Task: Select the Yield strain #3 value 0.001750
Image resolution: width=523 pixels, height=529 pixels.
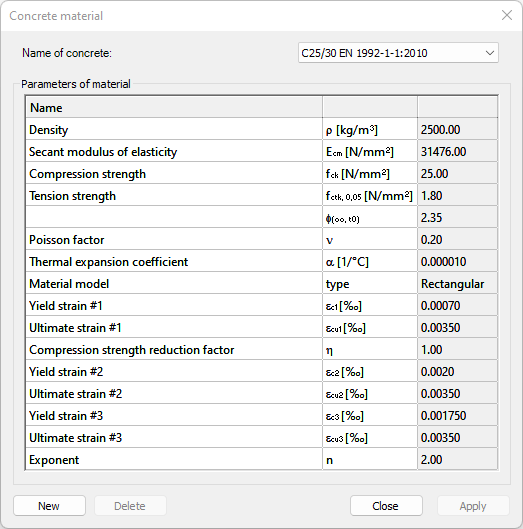Action: click(x=458, y=415)
